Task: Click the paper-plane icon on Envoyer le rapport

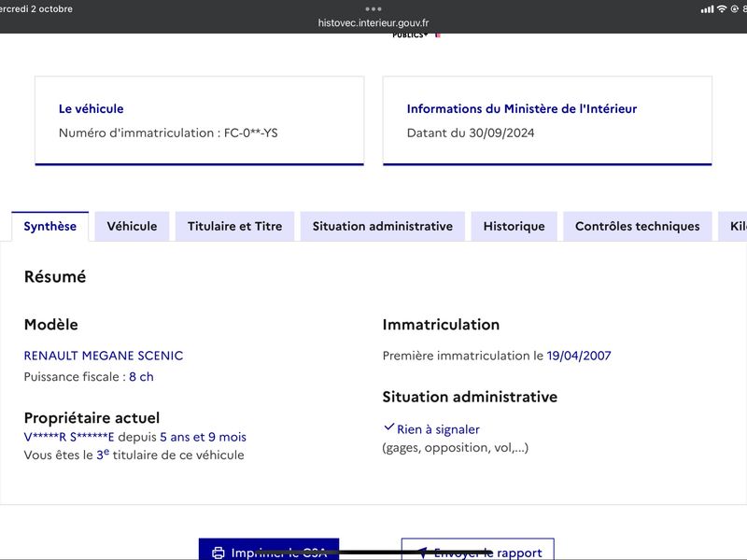Action: 421,553
